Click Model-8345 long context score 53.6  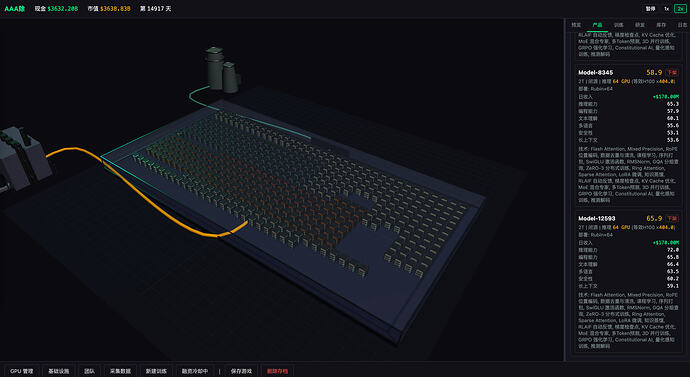[673, 140]
